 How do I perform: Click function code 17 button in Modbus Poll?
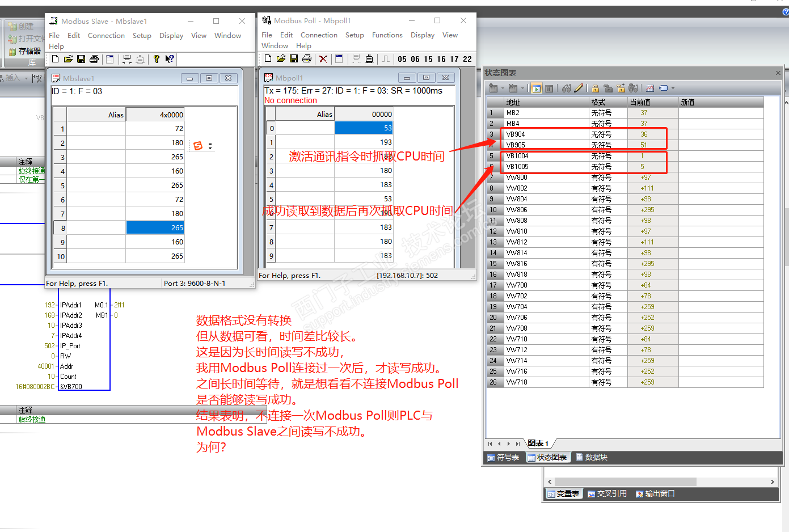[x=454, y=59]
